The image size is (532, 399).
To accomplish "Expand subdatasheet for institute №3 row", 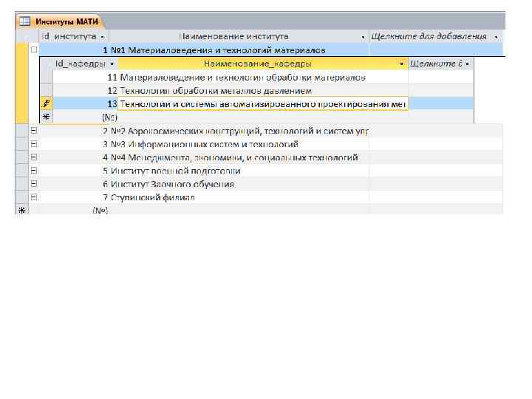I will coord(33,144).
